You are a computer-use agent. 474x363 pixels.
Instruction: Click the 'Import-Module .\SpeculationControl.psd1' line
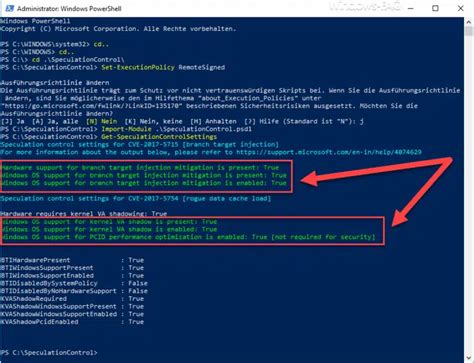click(126, 129)
